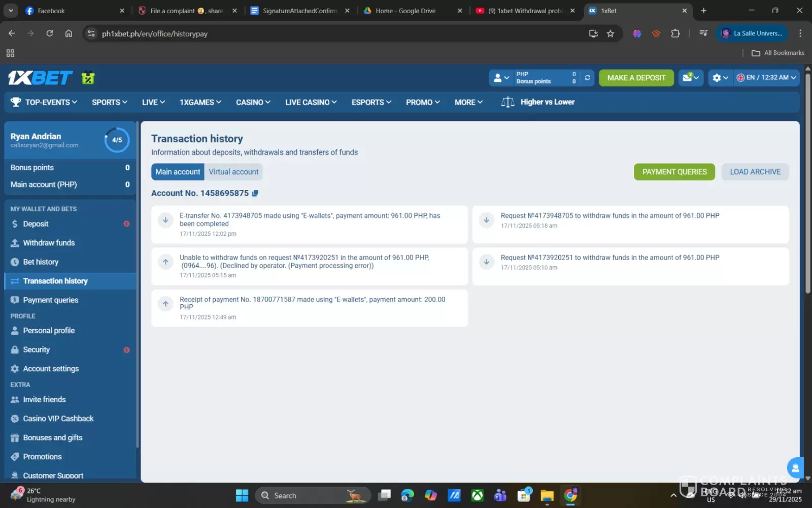Image resolution: width=812 pixels, height=508 pixels.
Task: Click the refresh balance icon in the header
Action: point(587,78)
